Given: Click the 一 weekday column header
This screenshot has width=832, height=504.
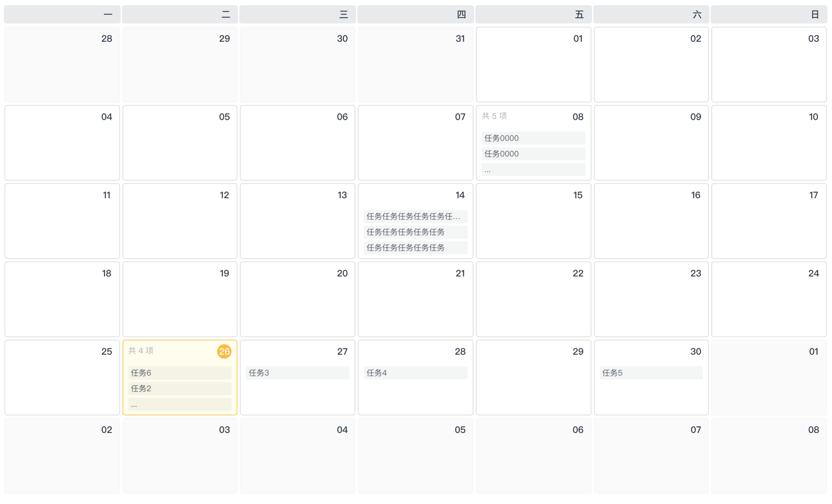Looking at the screenshot, I should pyautogui.click(x=62, y=14).
